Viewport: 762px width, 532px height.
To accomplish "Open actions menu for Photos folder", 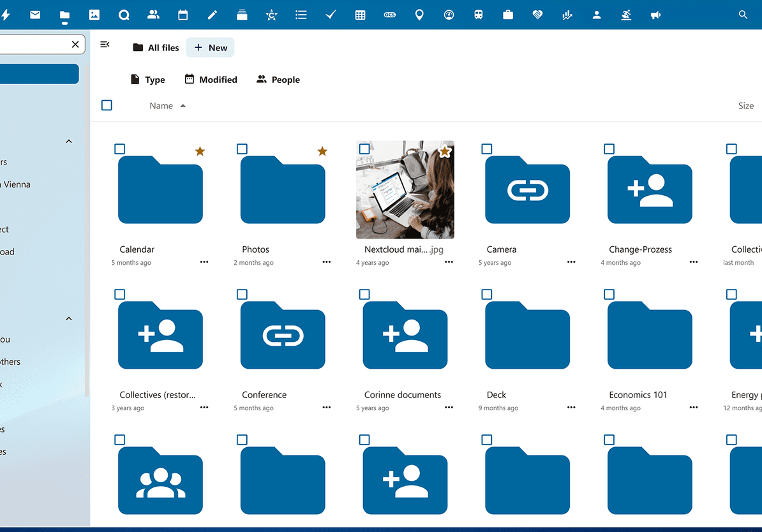I will [x=327, y=262].
